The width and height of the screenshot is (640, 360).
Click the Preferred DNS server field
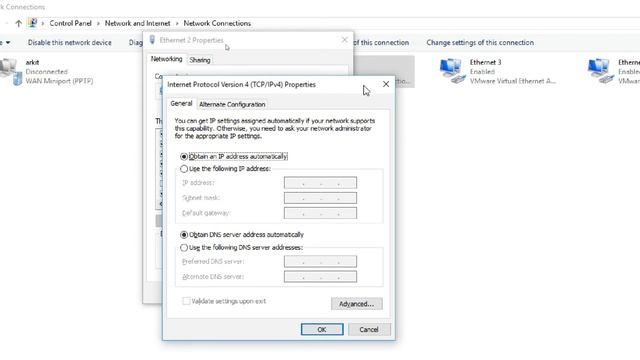click(x=320, y=262)
